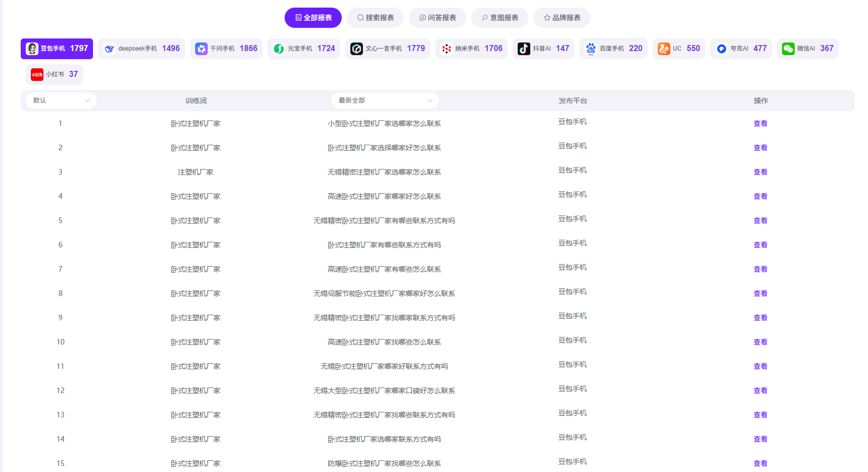Click the chat bubble icon in 问答报表
The height and width of the screenshot is (472, 868).
(x=423, y=18)
